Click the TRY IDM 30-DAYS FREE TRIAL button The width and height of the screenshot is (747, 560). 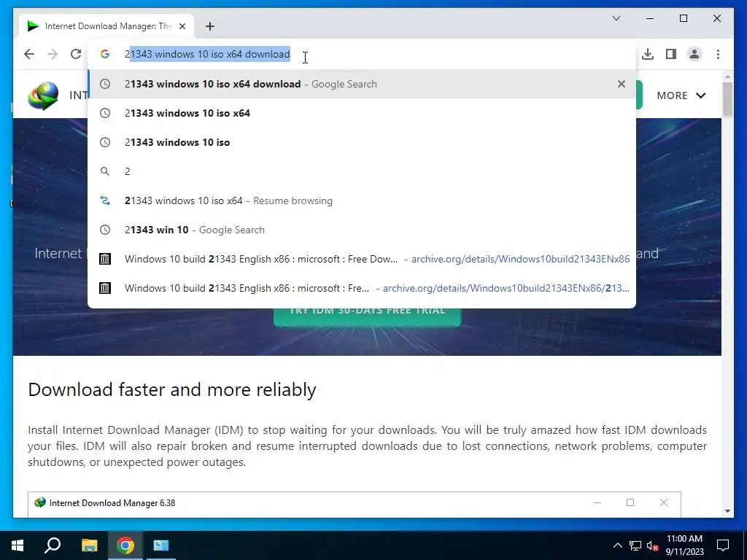368,317
